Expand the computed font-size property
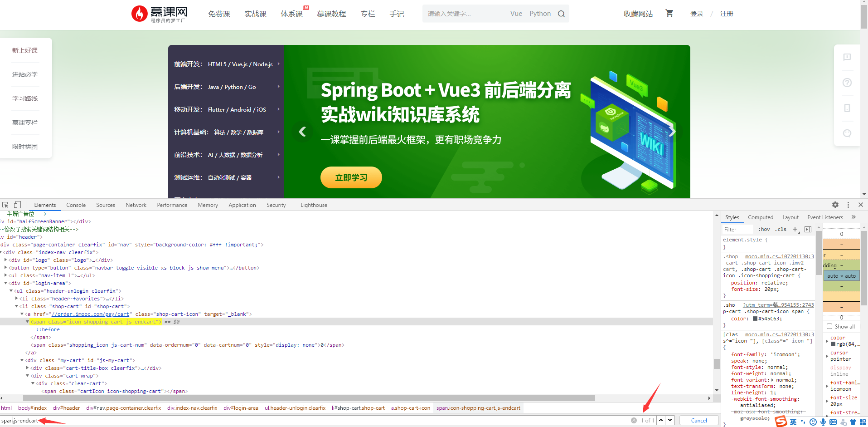This screenshot has width=868, height=427. coord(827,401)
